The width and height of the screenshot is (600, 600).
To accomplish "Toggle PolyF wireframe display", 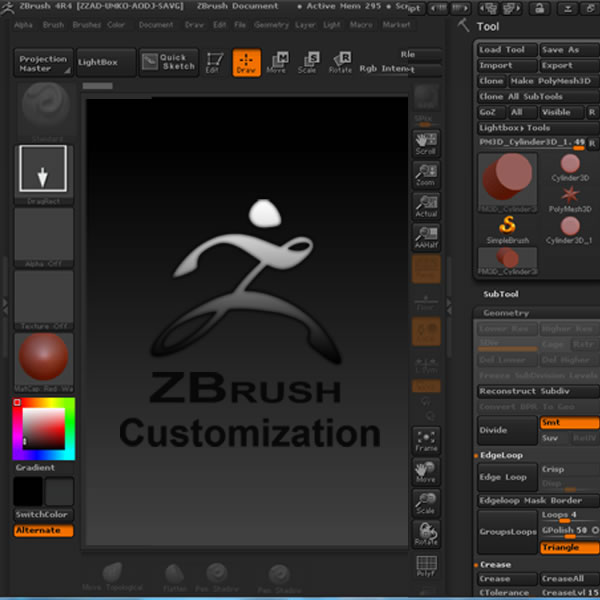I will point(426,566).
